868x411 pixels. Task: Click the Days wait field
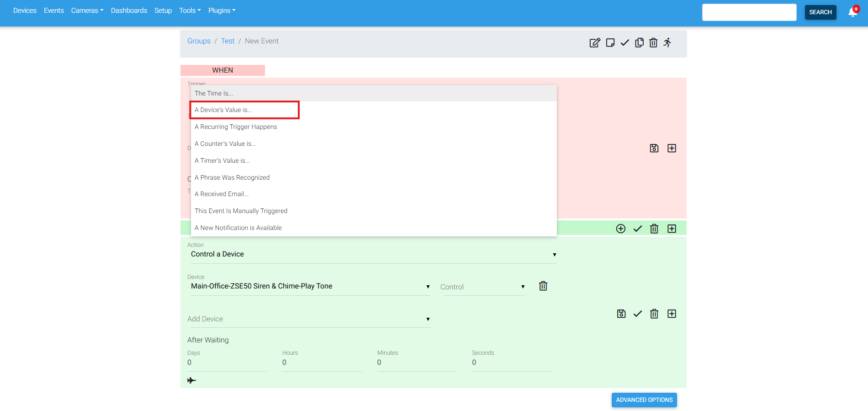coord(227,363)
